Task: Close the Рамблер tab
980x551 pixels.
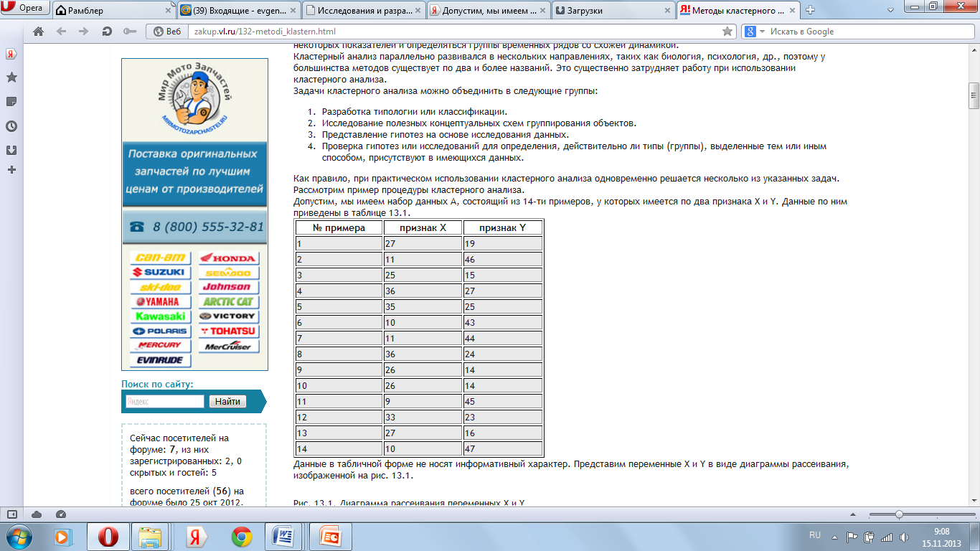Action: coord(168,11)
